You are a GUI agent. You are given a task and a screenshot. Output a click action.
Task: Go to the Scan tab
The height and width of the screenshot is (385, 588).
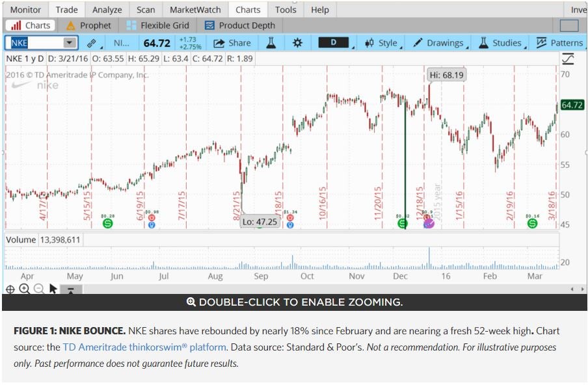[146, 10]
